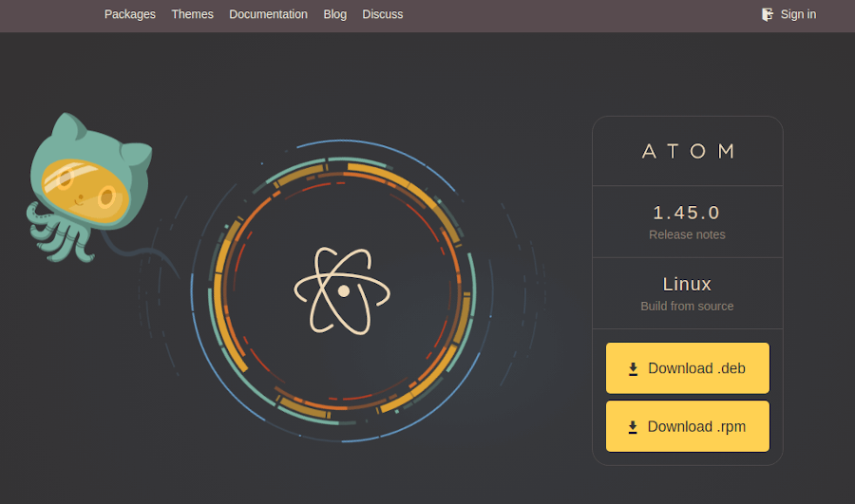The image size is (855, 504).
Task: Click the Download .deb button
Action: tap(688, 368)
